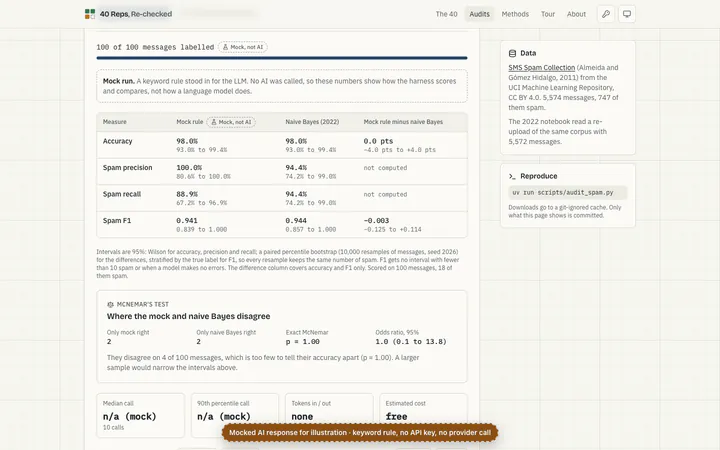Image resolution: width=720 pixels, height=450 pixels.
Task: Click the 0.944 naive Bayes F1 value
Action: click(296, 221)
